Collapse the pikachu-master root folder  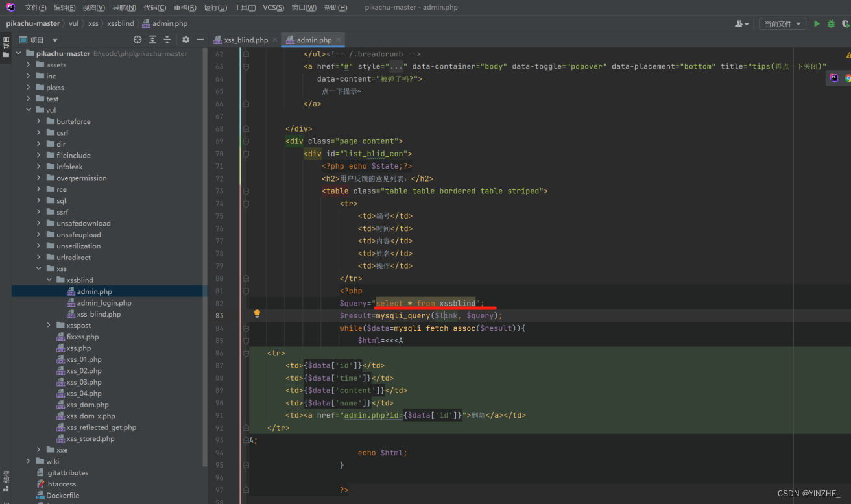[18, 53]
